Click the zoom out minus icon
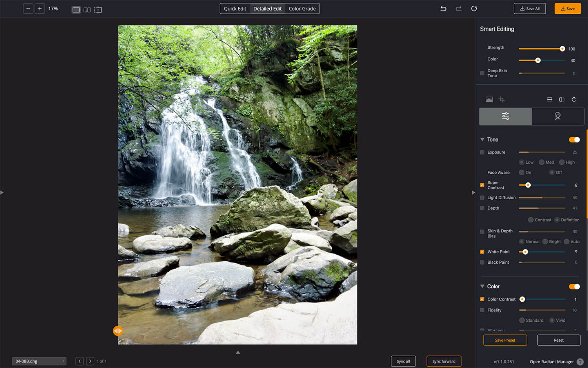The height and width of the screenshot is (368, 588). [28, 9]
